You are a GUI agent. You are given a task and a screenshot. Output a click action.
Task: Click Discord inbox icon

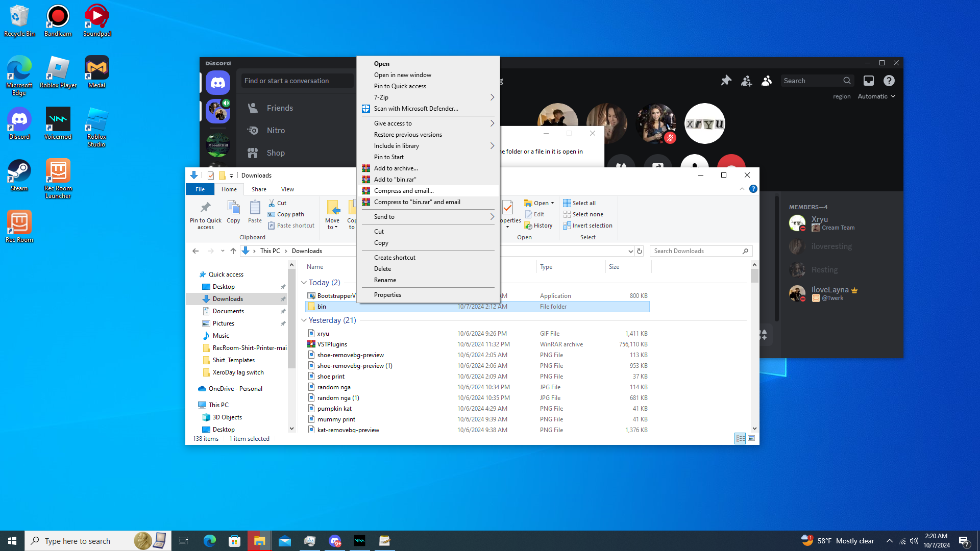point(868,81)
